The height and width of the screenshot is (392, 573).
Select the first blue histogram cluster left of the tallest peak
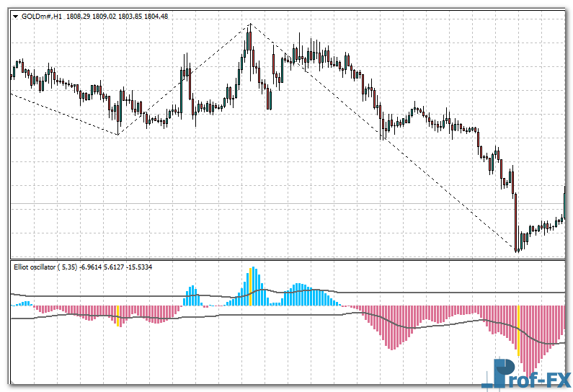point(192,296)
